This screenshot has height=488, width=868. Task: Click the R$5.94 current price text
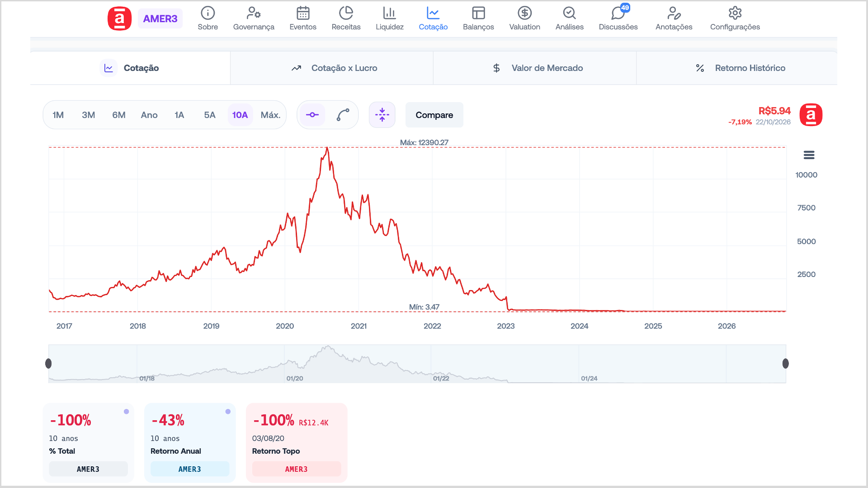click(x=774, y=111)
